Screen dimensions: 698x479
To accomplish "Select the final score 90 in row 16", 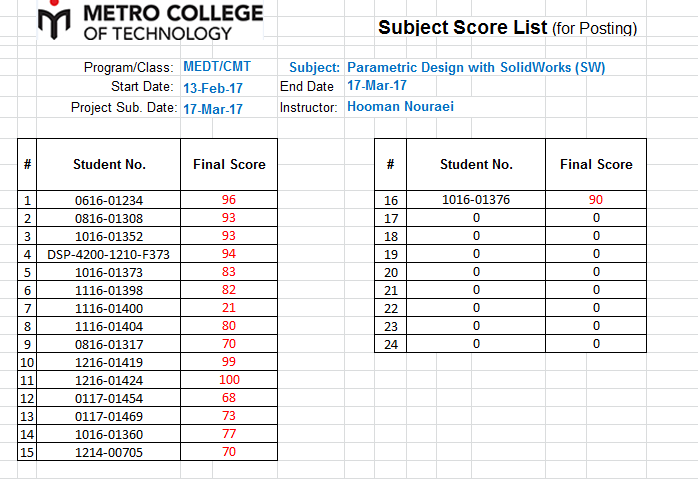I will [596, 200].
